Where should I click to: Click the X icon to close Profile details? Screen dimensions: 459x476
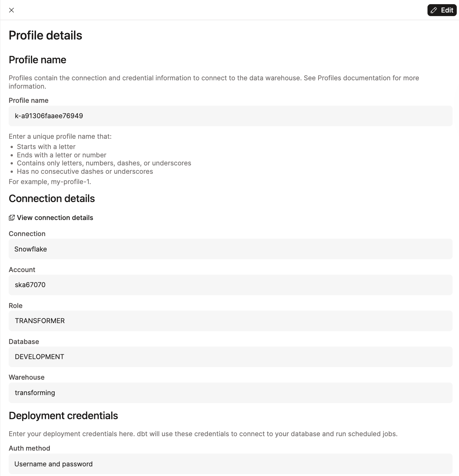point(12,10)
